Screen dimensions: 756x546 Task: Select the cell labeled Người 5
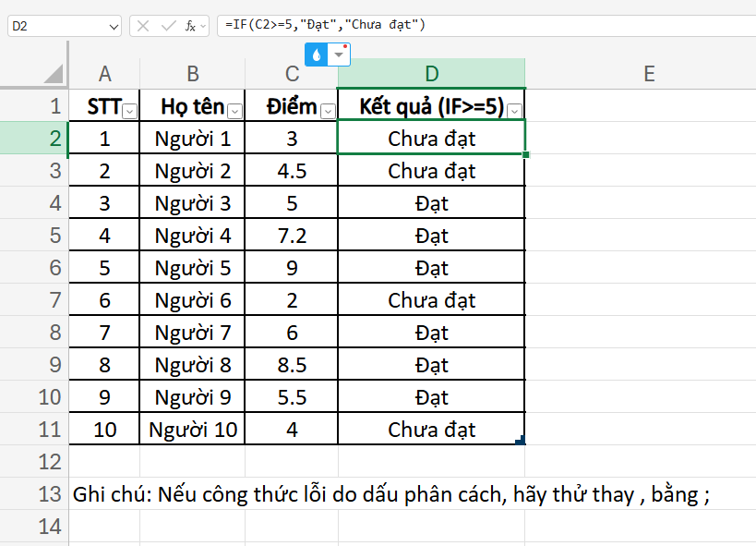[x=191, y=267]
